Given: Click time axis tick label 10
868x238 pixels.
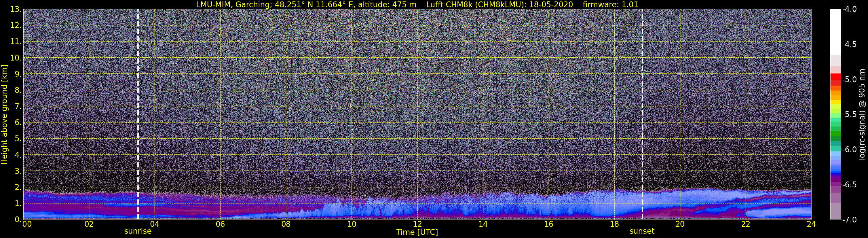Looking at the screenshot, I should 352,224.
